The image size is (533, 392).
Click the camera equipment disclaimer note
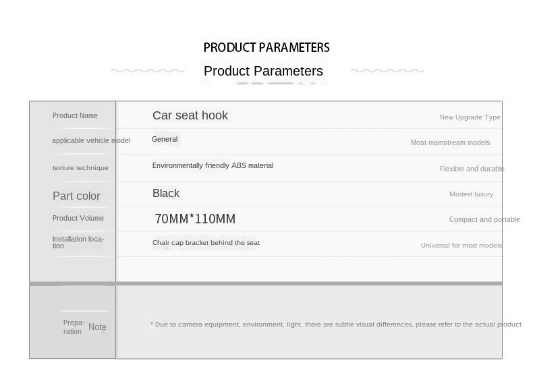click(x=336, y=325)
